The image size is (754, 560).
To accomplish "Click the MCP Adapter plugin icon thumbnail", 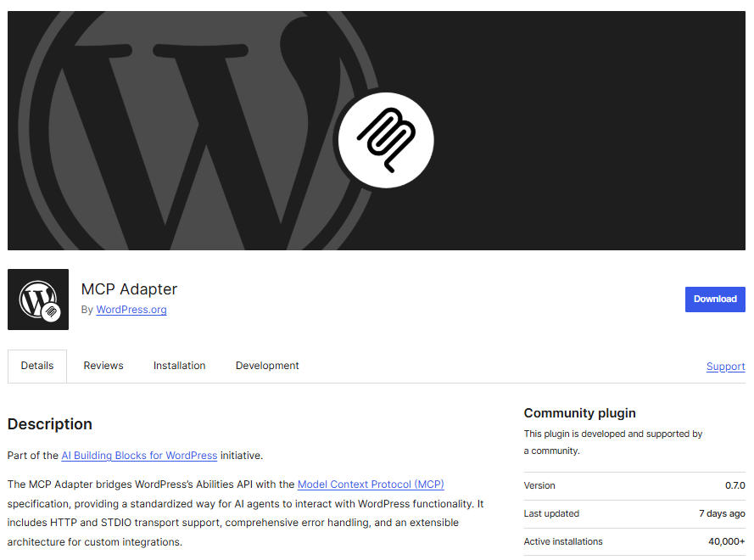I will 38,300.
